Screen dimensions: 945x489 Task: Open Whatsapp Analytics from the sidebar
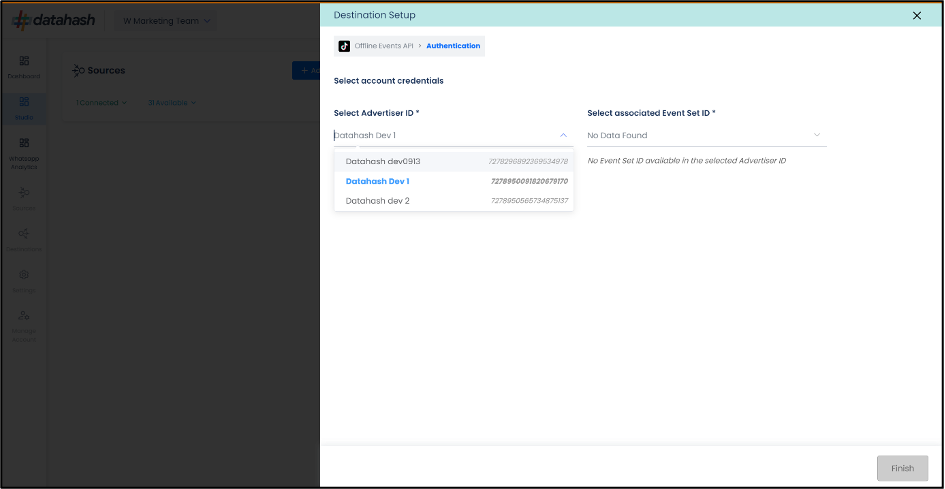(x=24, y=153)
